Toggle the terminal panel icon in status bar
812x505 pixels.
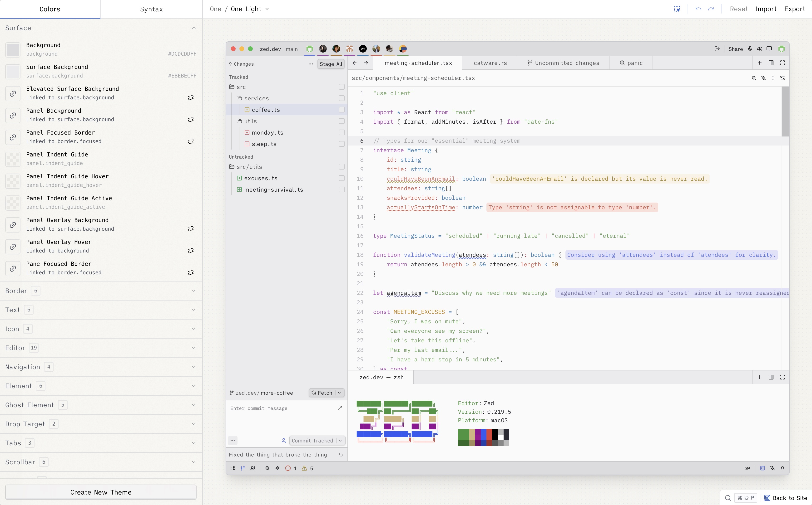(x=762, y=468)
